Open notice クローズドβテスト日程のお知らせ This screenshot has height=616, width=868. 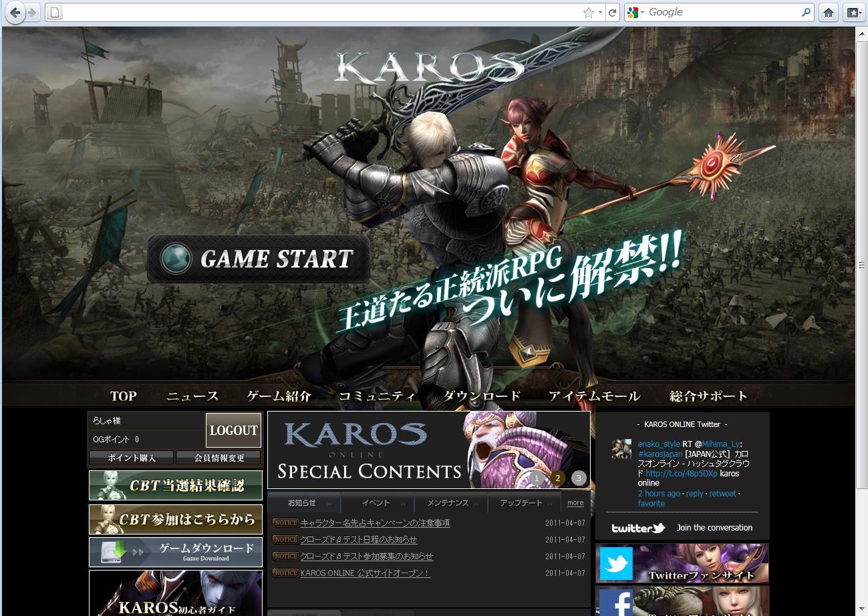359,540
